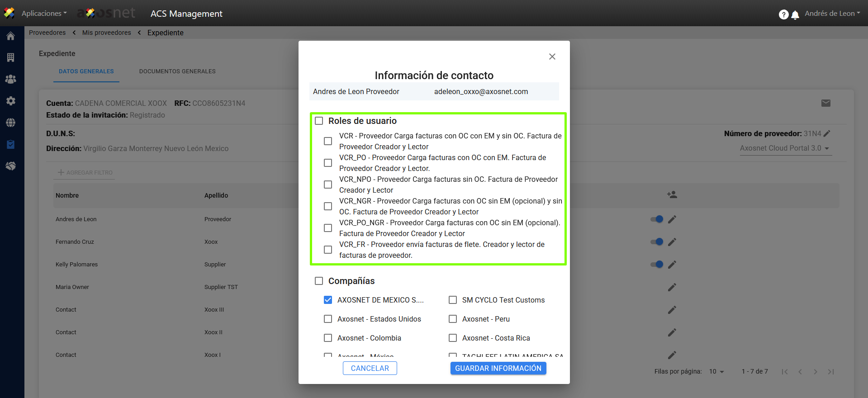Edit the Kelly Palomares contact row
Image resolution: width=868 pixels, height=398 pixels.
(672, 265)
